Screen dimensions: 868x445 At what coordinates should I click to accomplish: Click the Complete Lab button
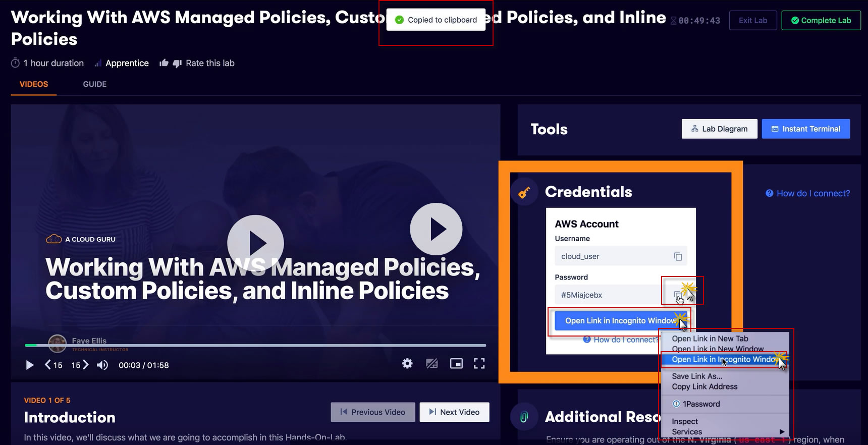click(821, 20)
